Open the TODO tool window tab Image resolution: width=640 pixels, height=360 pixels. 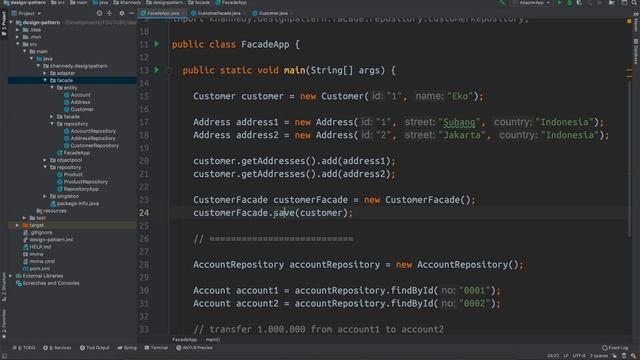(24, 348)
